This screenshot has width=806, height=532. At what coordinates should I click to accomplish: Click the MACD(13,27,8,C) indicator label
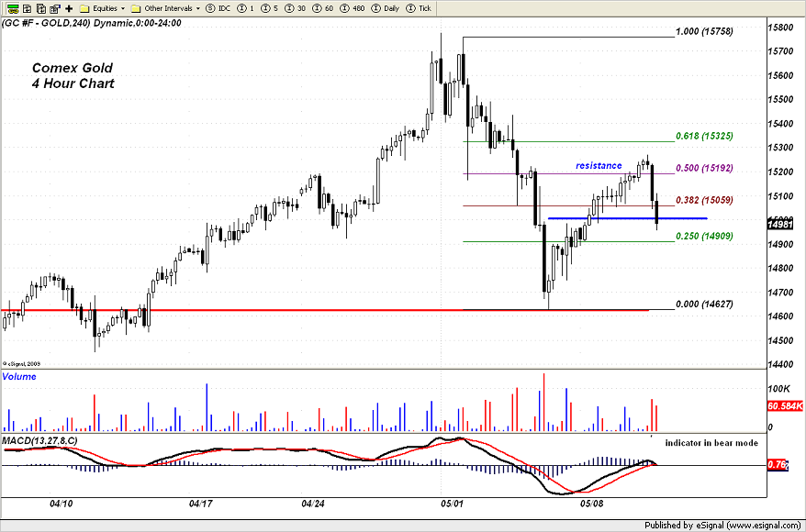39,440
